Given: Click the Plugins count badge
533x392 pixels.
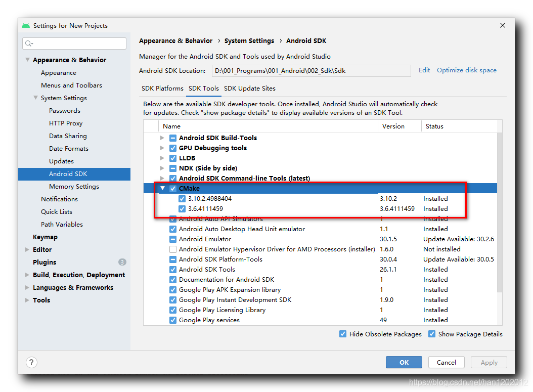Looking at the screenshot, I should (x=122, y=262).
